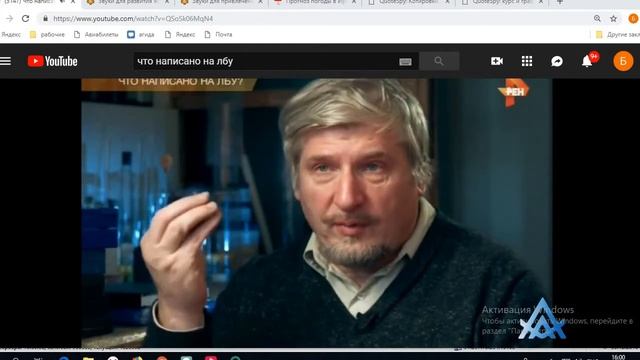Screen dimensions: 640x360
Task: Open the create video camera icon
Action: [497, 61]
